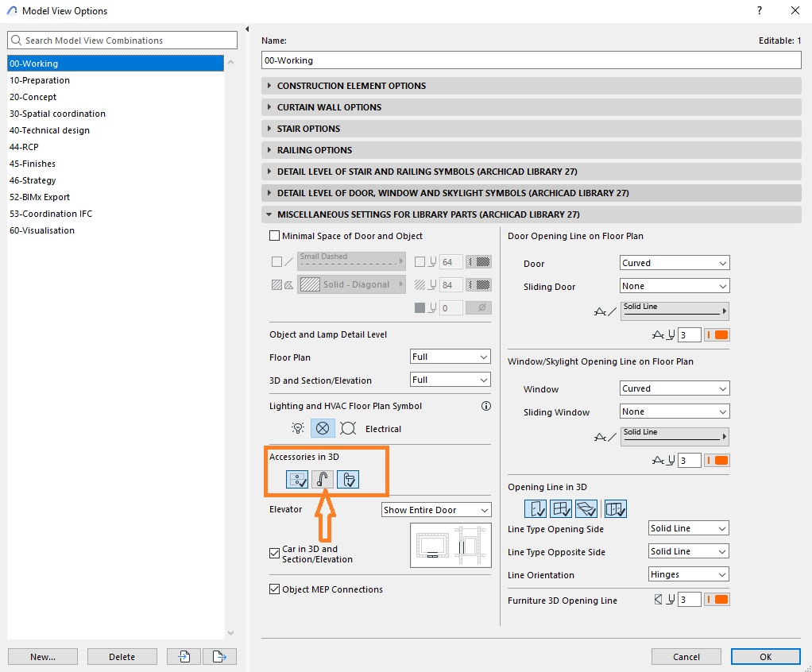
Task: Click the Import combinations icon button
Action: (x=184, y=656)
